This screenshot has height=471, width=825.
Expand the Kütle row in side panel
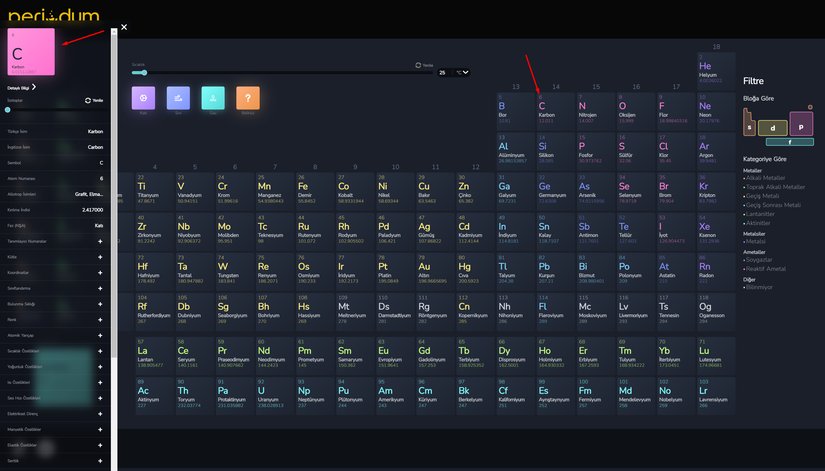tap(100, 257)
